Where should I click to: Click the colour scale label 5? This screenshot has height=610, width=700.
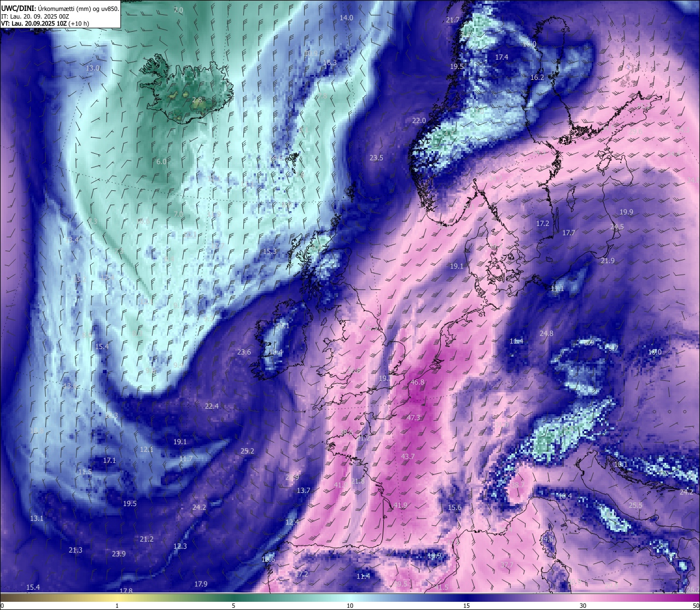click(x=234, y=606)
